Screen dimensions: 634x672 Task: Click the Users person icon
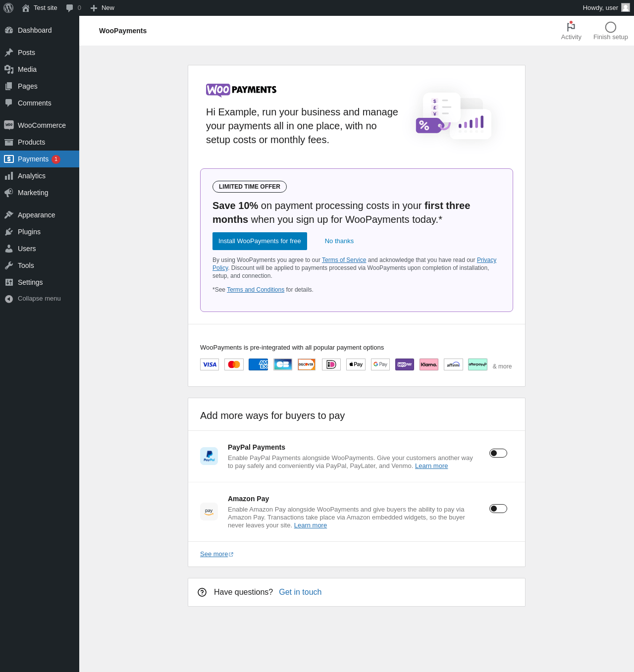(x=9, y=249)
